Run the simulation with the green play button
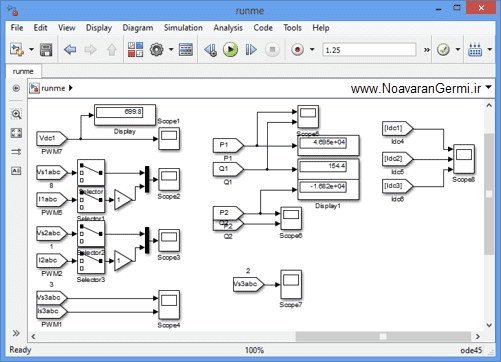 [230, 50]
